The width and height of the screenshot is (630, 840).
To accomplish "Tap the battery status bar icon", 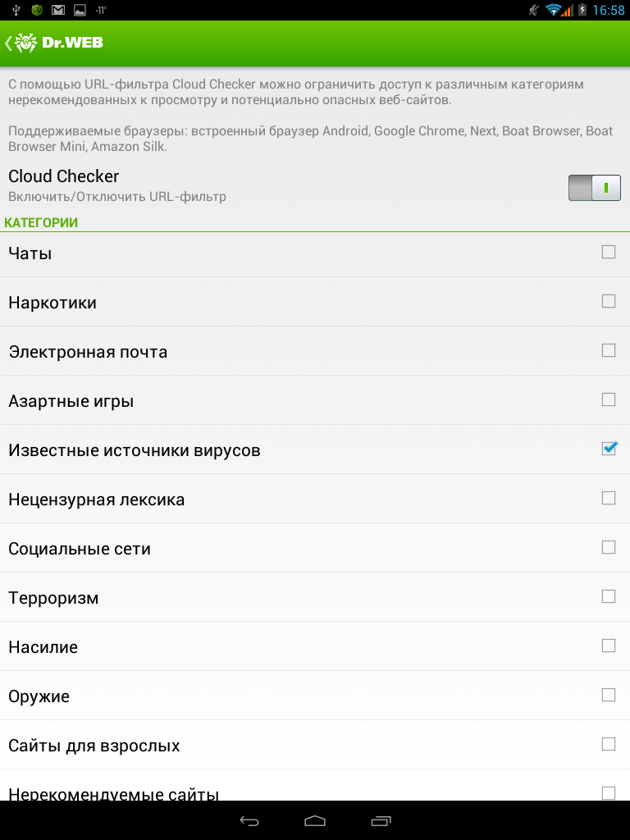I will [x=582, y=10].
